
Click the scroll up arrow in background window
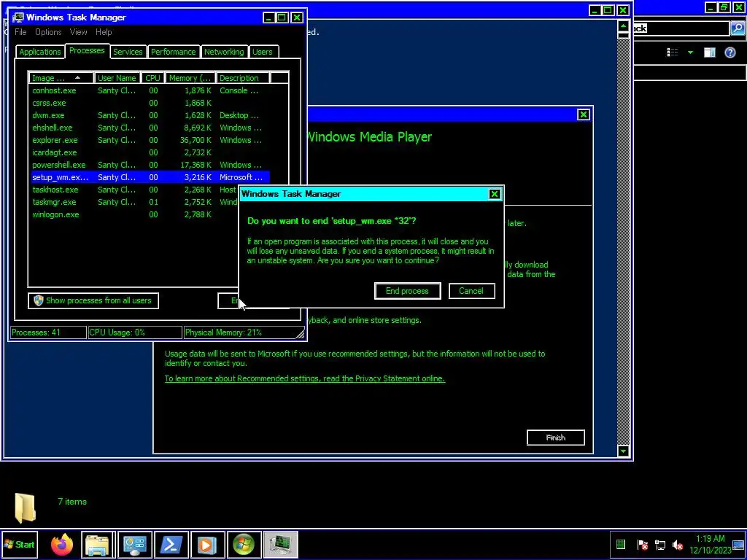click(x=623, y=26)
